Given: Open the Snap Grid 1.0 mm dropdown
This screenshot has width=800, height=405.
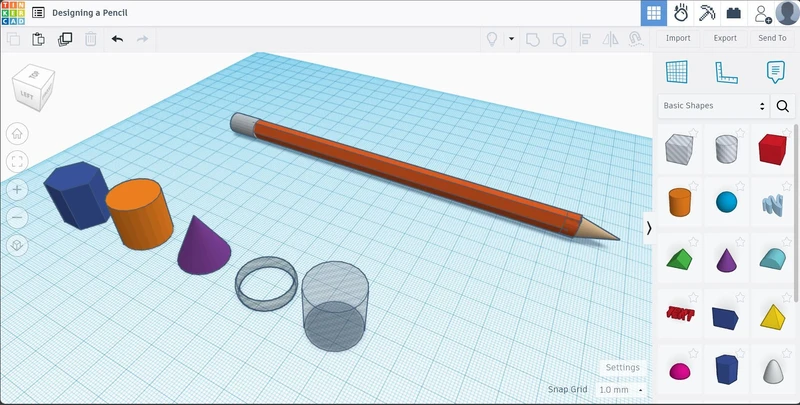Looking at the screenshot, I should click(x=620, y=390).
